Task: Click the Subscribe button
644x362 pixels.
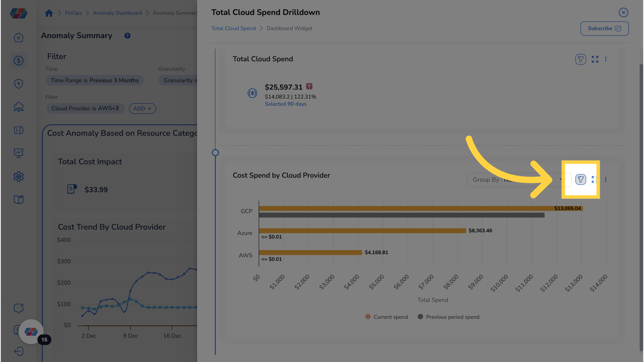Action: coord(604,28)
